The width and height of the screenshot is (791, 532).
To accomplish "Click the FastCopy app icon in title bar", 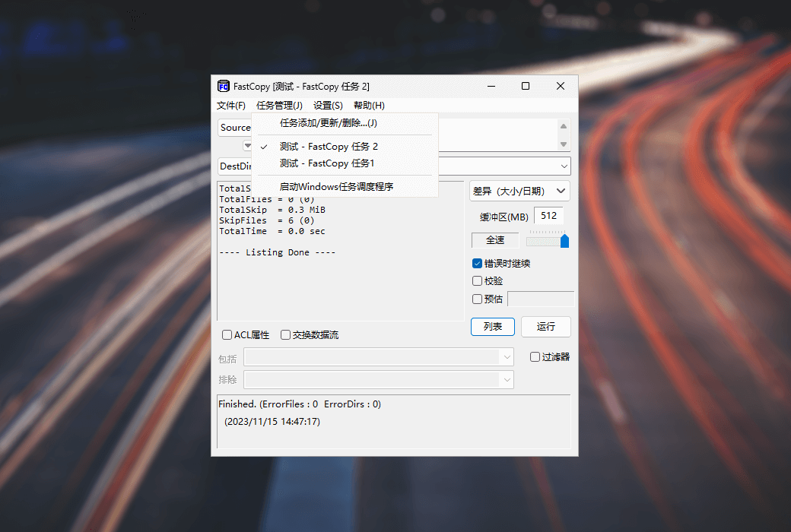I will point(224,87).
